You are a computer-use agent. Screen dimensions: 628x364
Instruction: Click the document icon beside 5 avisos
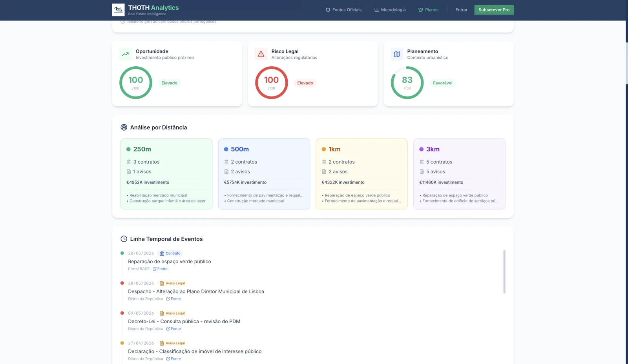point(422,172)
